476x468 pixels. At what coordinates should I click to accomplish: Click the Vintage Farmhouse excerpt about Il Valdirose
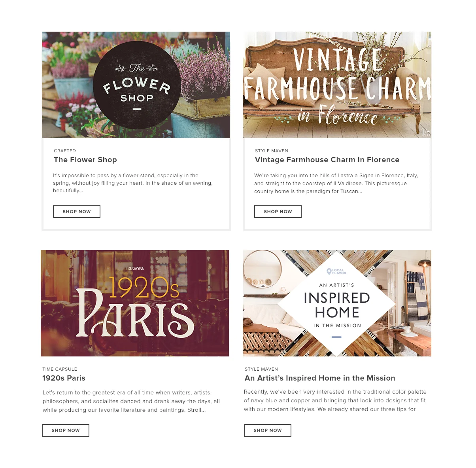click(336, 183)
